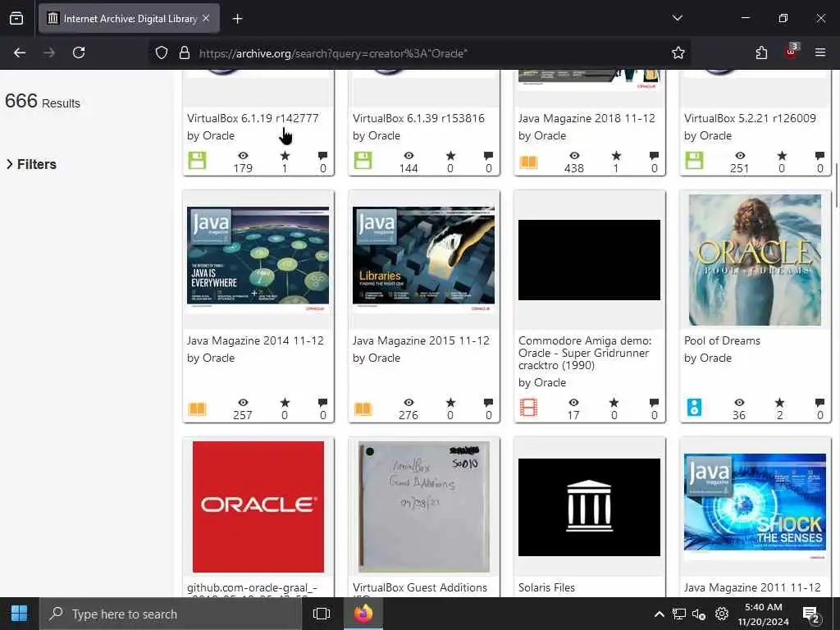
Task: Click texts book icon on Java Magazine 2018
Action: click(x=528, y=162)
